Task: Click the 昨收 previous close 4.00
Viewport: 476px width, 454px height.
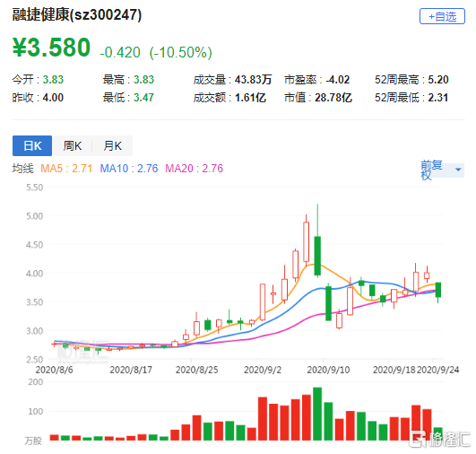Action: tap(53, 98)
